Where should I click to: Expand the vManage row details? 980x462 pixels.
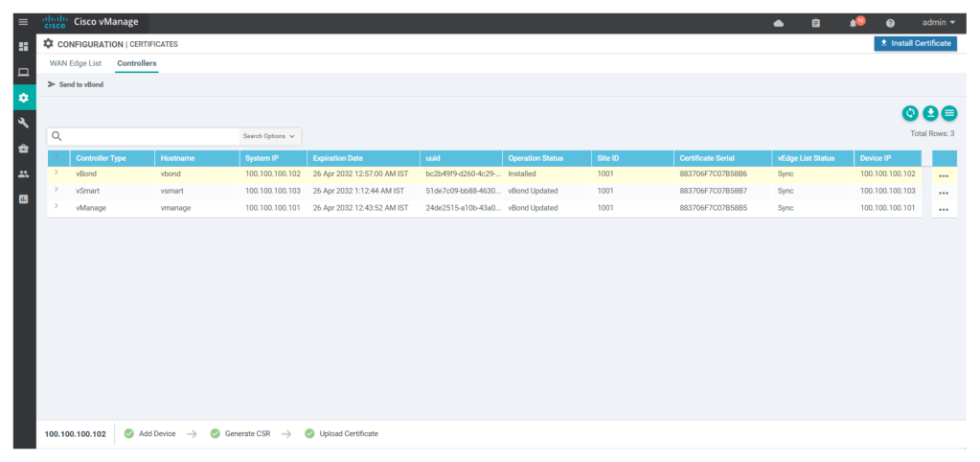pyautogui.click(x=57, y=207)
